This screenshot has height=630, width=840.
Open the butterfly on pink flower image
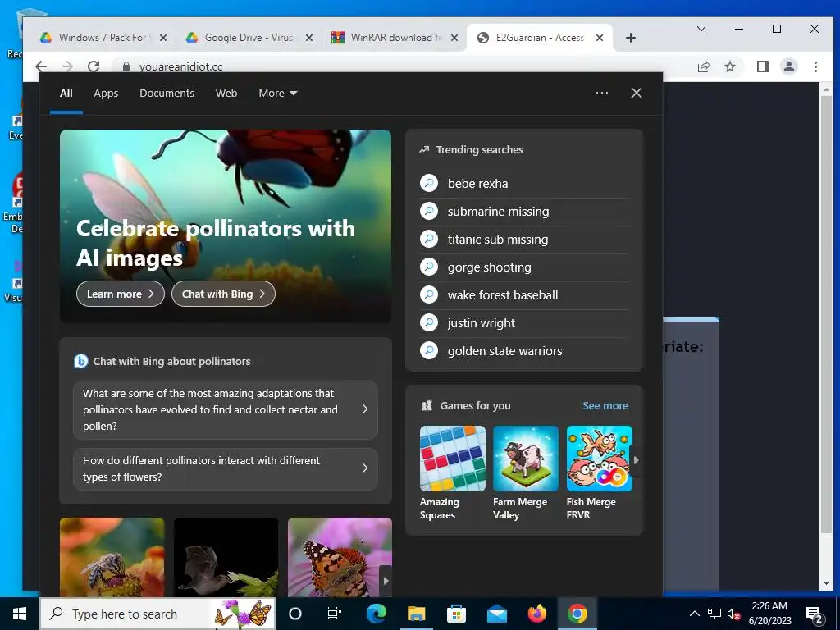point(340,557)
